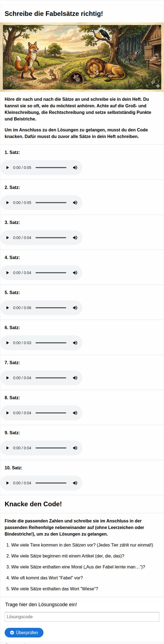Start playback of Satz 6

8,343
